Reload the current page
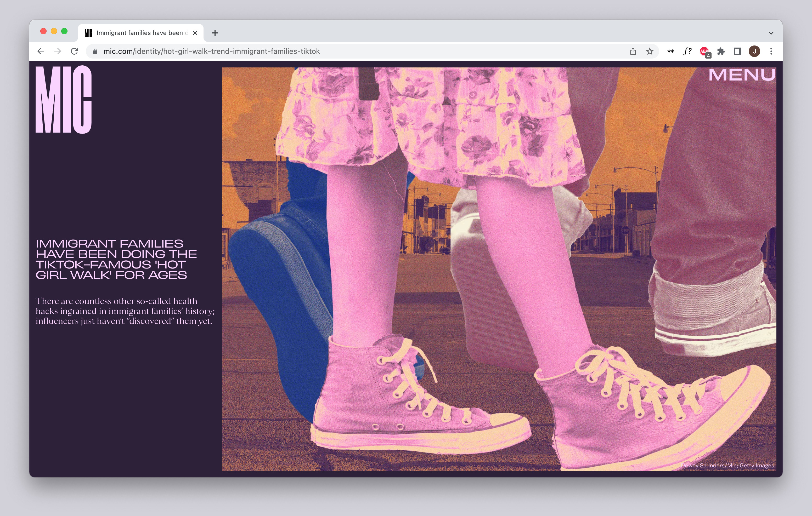812x516 pixels. pyautogui.click(x=75, y=51)
